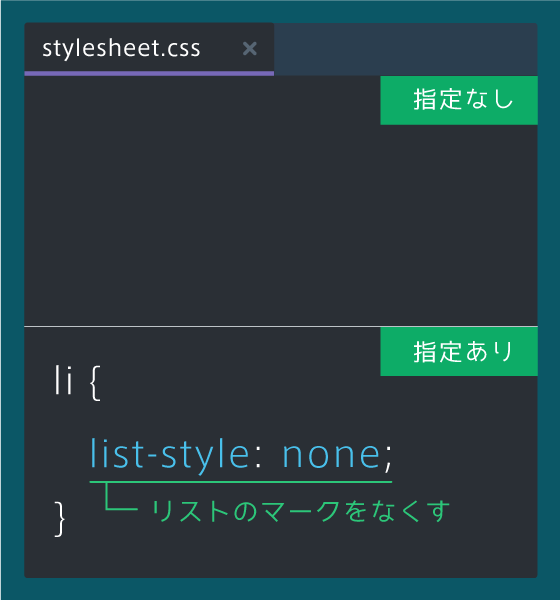Click the 指定なし label

click(459, 100)
